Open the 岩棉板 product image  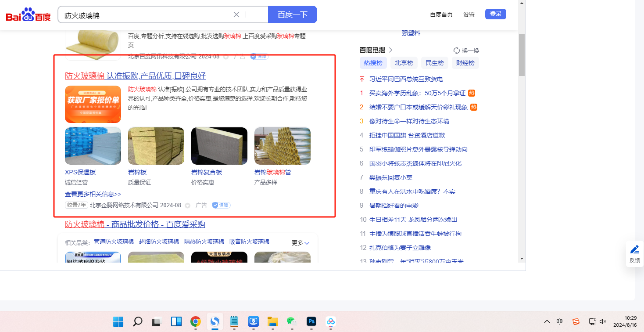[x=156, y=146]
